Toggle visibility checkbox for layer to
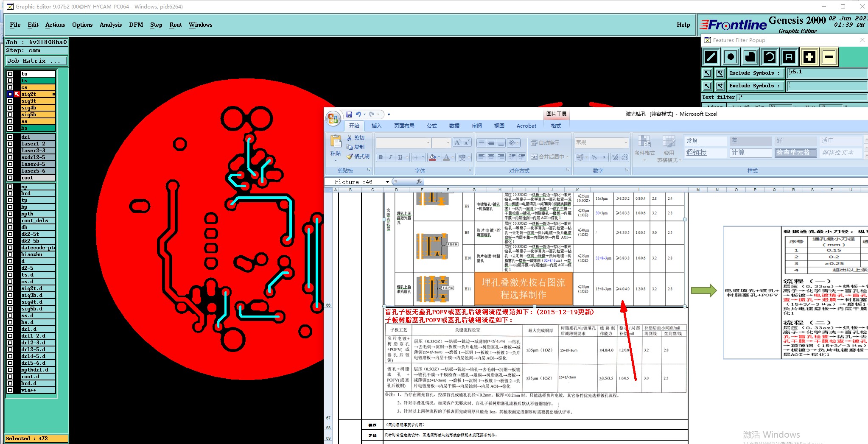Viewport: 868px width, 444px height. (10, 74)
